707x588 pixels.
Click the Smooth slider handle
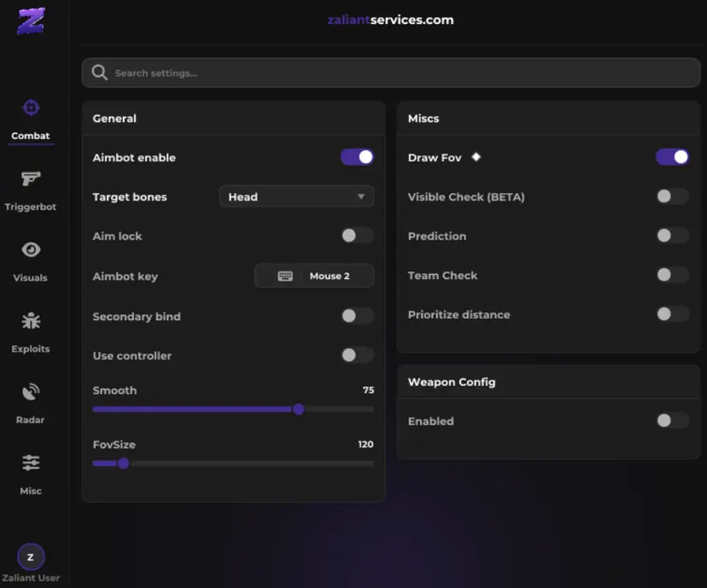tap(298, 409)
